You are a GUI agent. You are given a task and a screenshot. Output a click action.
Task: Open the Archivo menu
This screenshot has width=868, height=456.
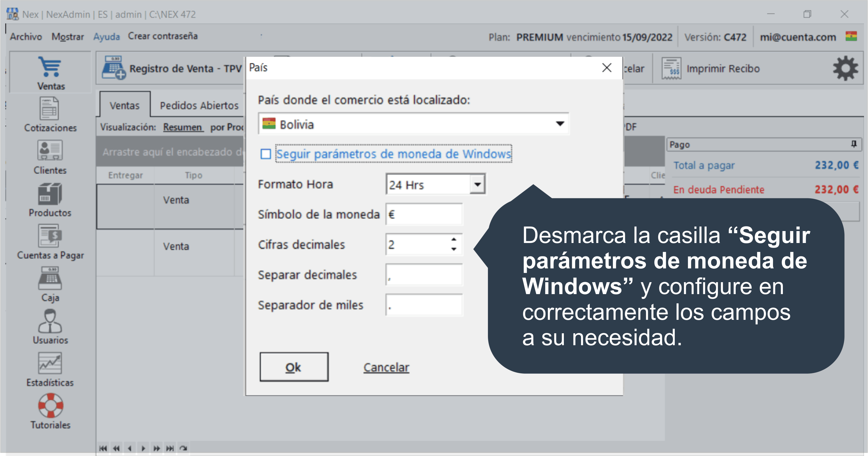[26, 36]
